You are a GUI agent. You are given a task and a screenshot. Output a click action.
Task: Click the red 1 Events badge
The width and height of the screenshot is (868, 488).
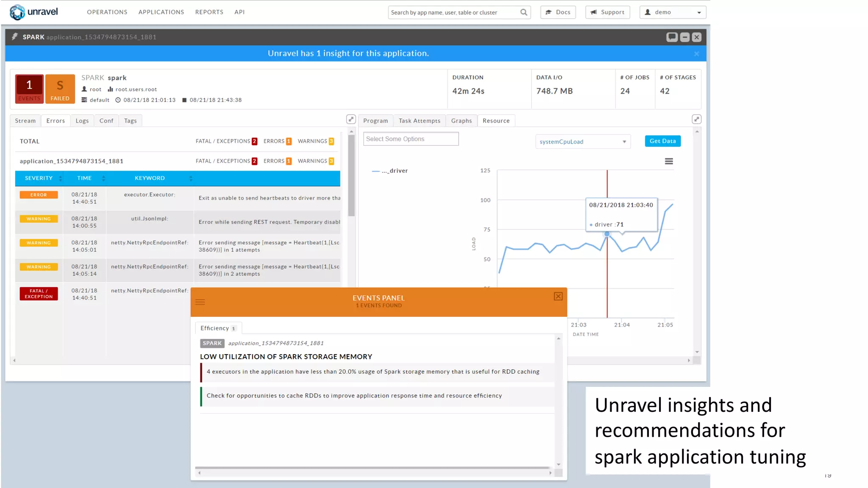pos(29,89)
